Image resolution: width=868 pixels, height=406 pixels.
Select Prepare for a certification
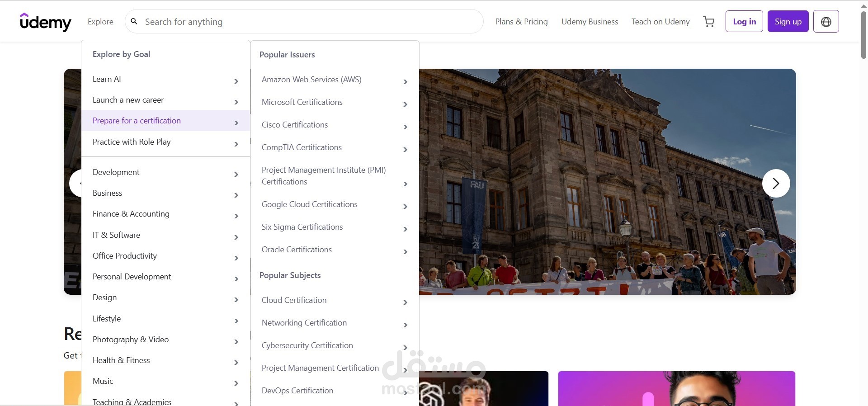coord(165,121)
